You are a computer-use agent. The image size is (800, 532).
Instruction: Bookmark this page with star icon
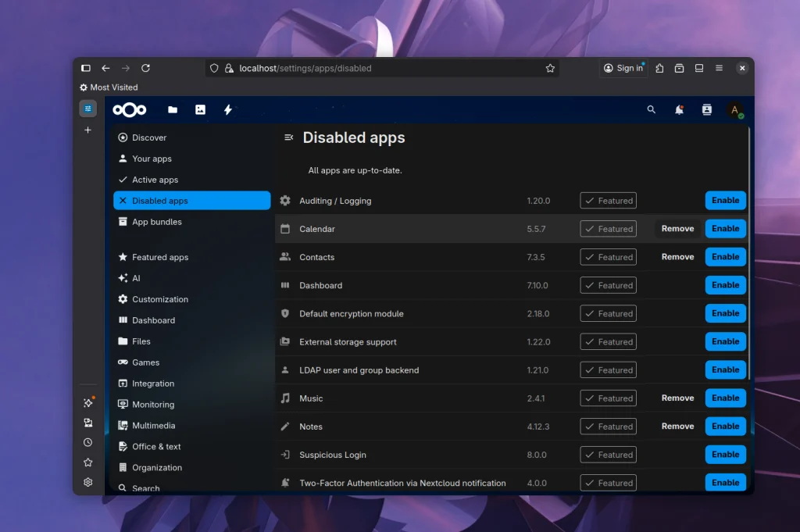(550, 69)
